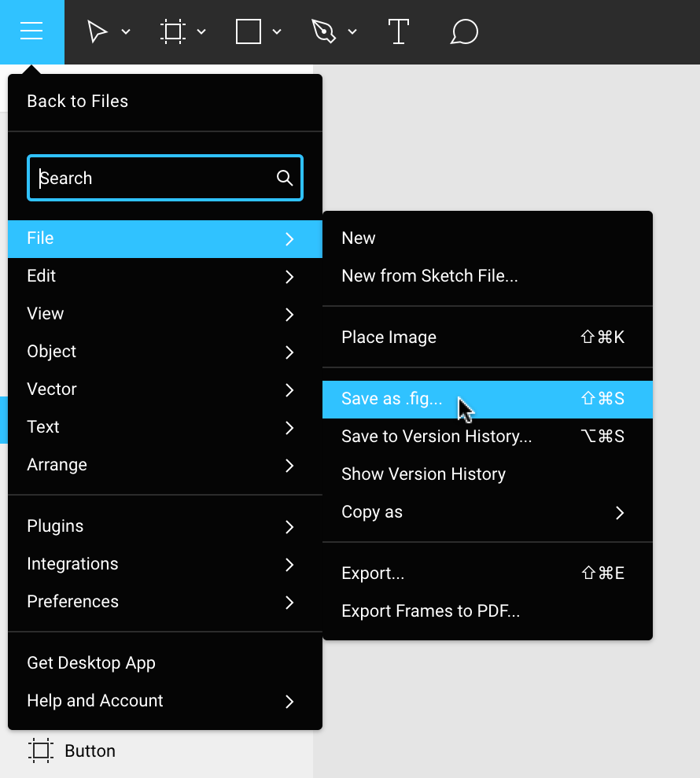The width and height of the screenshot is (700, 778).
Task: Choose Save as .fig
Action: (x=487, y=399)
